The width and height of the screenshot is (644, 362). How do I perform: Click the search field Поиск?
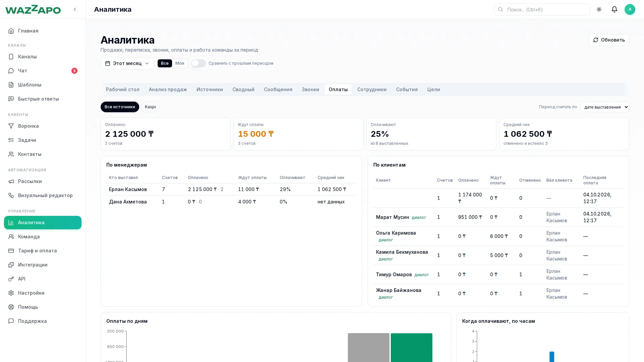pos(542,9)
